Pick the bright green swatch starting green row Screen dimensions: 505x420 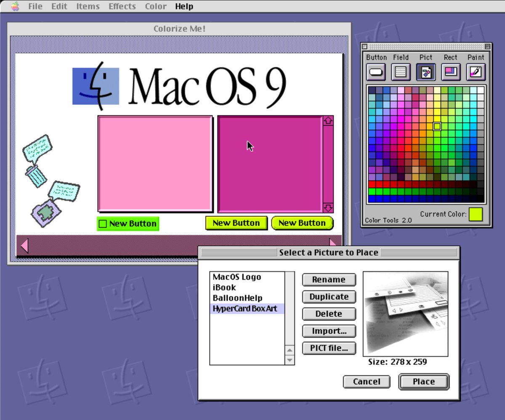(372, 191)
